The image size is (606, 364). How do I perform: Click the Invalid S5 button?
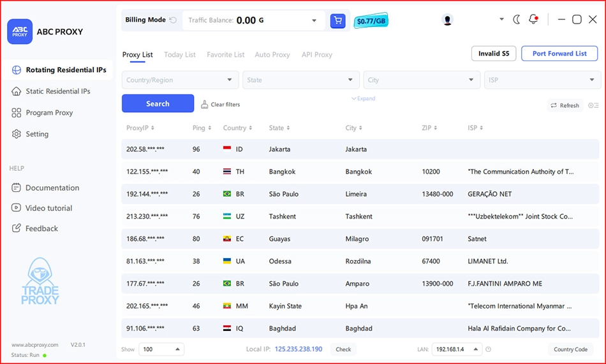(494, 54)
